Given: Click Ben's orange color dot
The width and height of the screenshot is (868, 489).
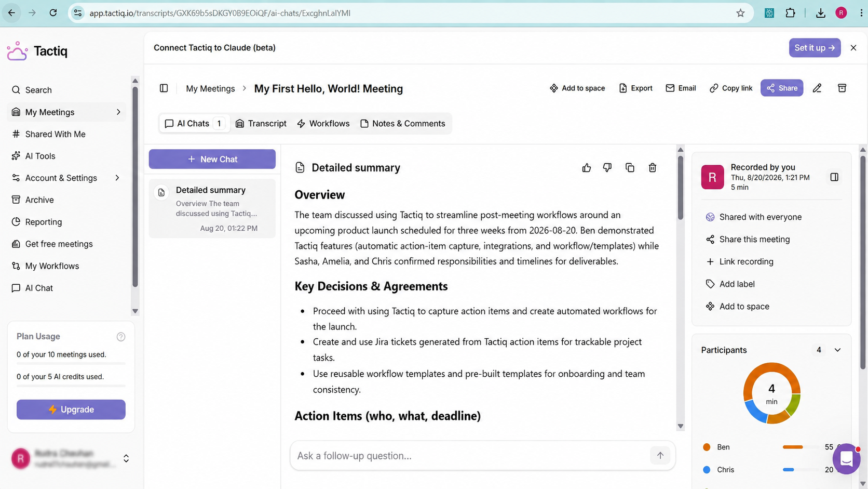Looking at the screenshot, I should pyautogui.click(x=707, y=447).
